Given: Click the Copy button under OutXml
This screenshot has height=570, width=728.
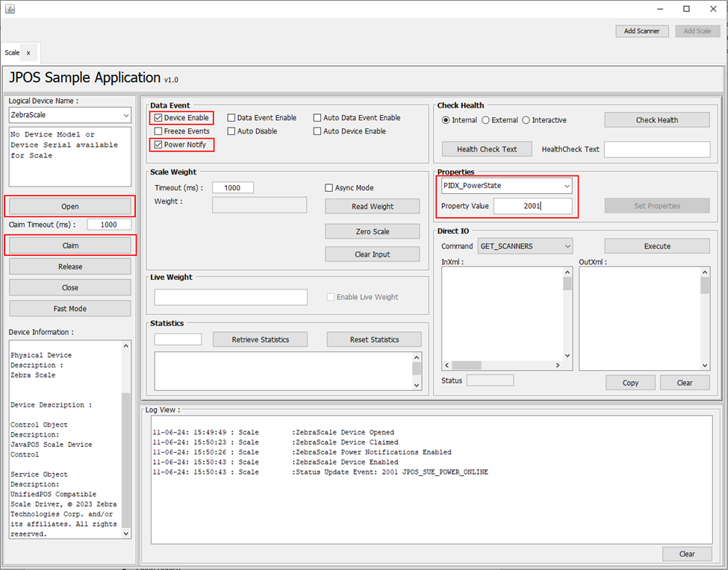Looking at the screenshot, I should tap(630, 383).
